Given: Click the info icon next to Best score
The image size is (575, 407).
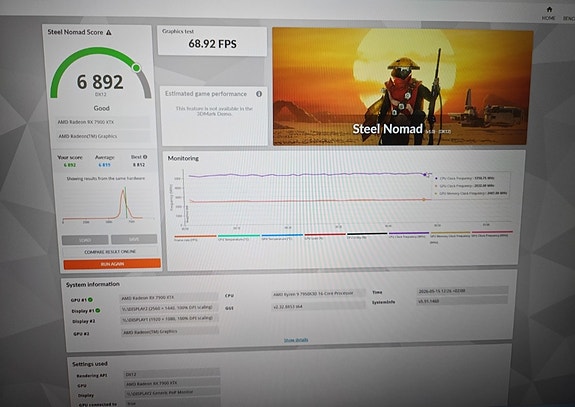Looking at the screenshot, I should pos(145,157).
